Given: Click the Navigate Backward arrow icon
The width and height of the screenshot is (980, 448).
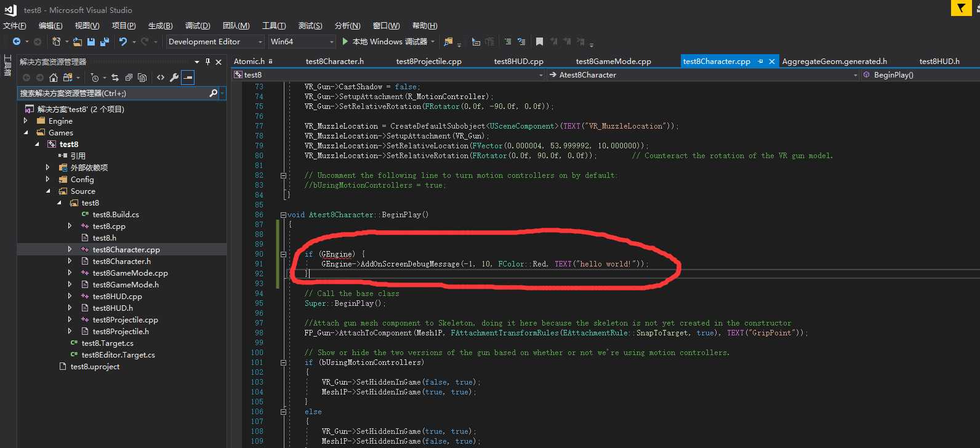Looking at the screenshot, I should tap(17, 41).
